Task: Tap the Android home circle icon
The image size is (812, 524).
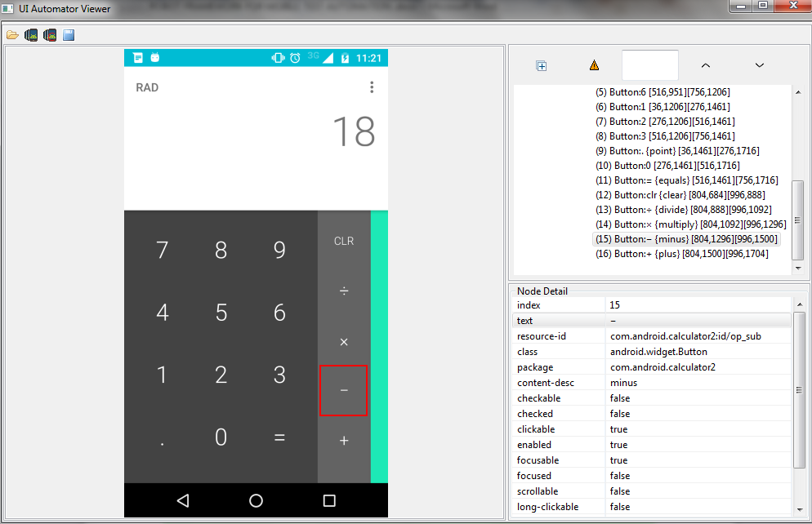Action: 256,500
